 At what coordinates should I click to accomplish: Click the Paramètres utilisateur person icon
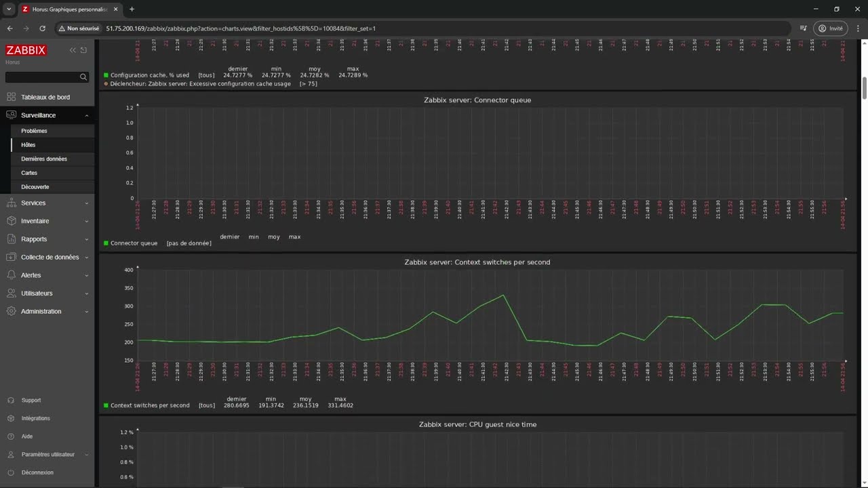tap(11, 454)
